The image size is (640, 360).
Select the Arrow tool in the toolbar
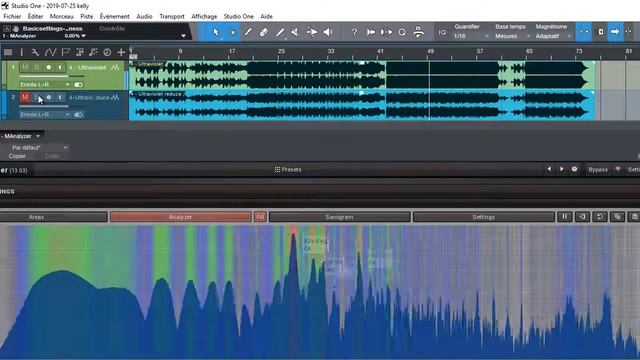click(x=216, y=32)
